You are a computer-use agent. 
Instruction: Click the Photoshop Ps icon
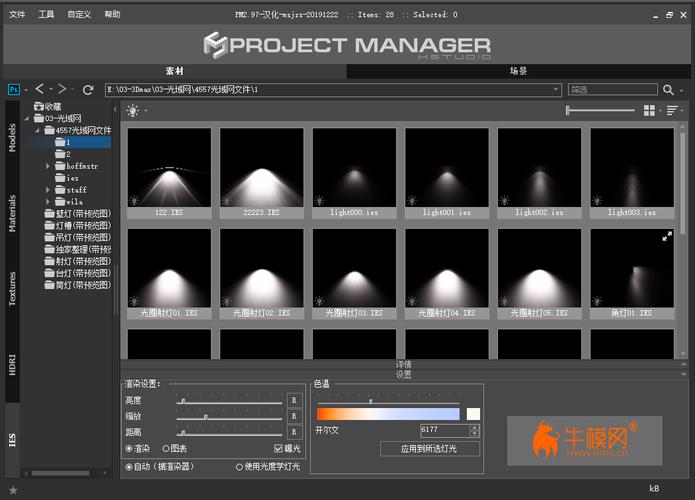[x=14, y=90]
